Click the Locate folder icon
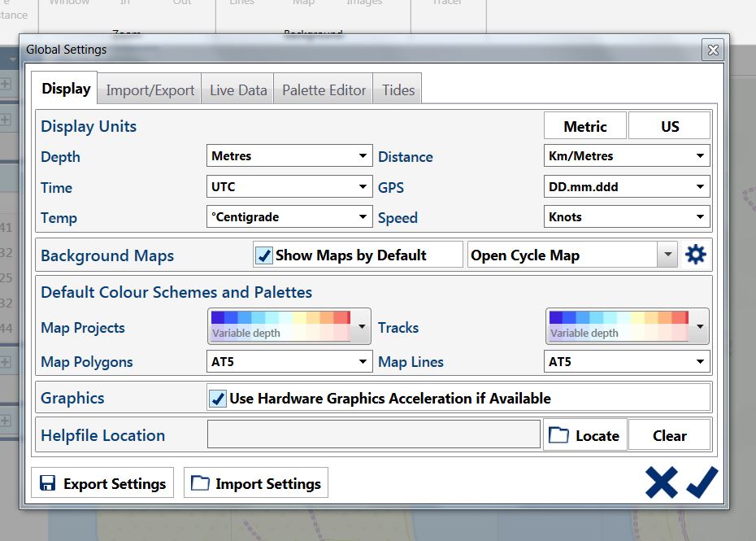The image size is (756, 541). click(x=558, y=435)
